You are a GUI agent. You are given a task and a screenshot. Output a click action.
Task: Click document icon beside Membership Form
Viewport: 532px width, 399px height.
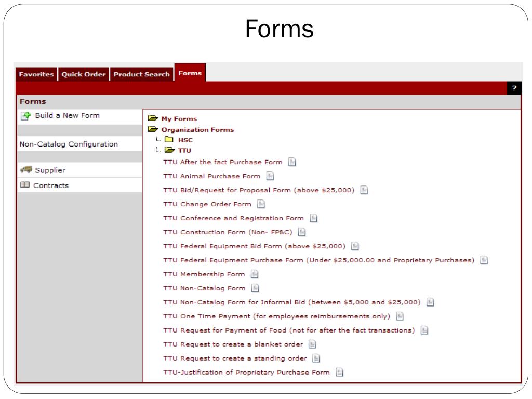pos(255,274)
